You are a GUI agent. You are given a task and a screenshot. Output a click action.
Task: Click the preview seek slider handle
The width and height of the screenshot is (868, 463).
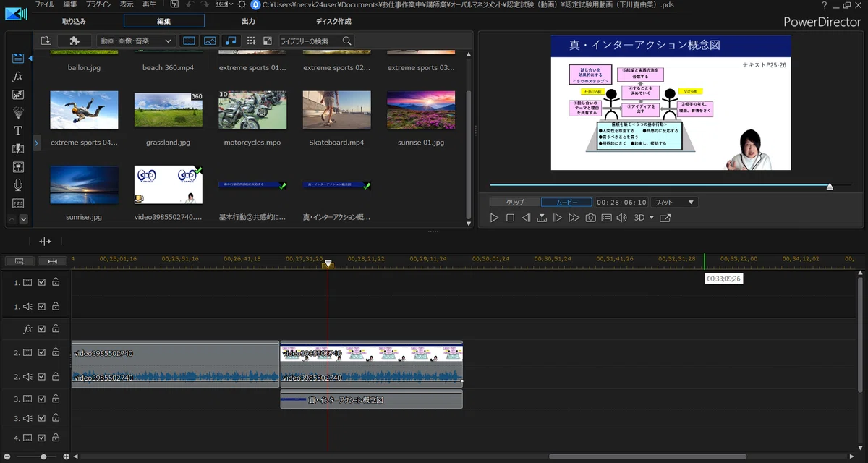click(830, 187)
